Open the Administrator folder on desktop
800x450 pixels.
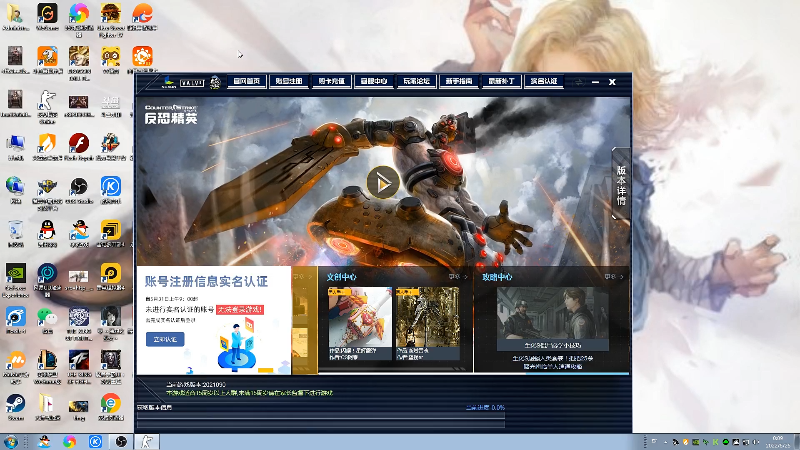[x=15, y=17]
